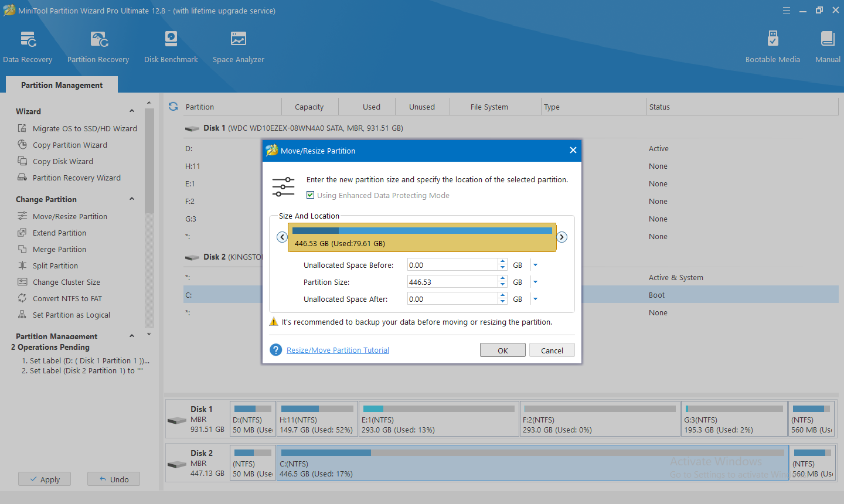Sort by the Unused column header
This screenshot has width=844, height=504.
click(422, 107)
